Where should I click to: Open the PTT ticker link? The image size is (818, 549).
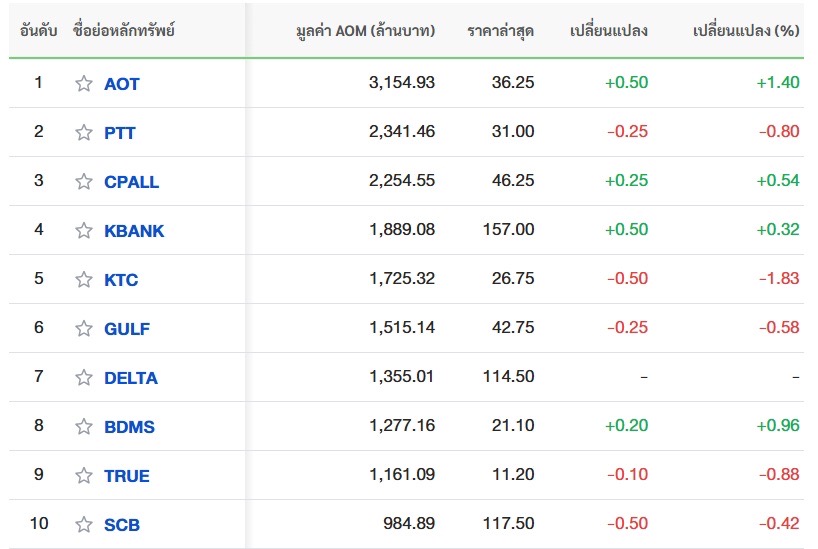(120, 133)
